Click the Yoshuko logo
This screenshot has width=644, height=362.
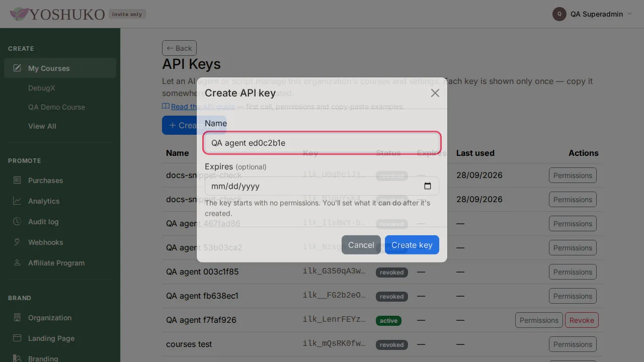tap(57, 14)
